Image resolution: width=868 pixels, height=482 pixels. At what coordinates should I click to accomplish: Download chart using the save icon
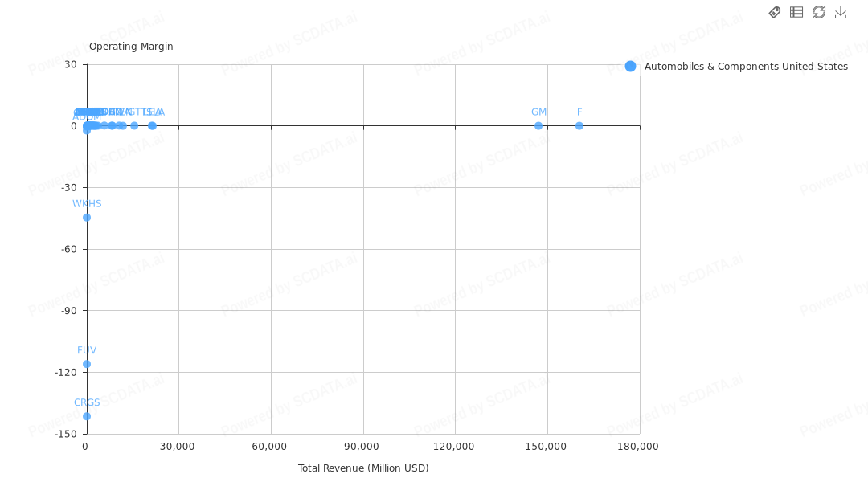click(x=841, y=12)
